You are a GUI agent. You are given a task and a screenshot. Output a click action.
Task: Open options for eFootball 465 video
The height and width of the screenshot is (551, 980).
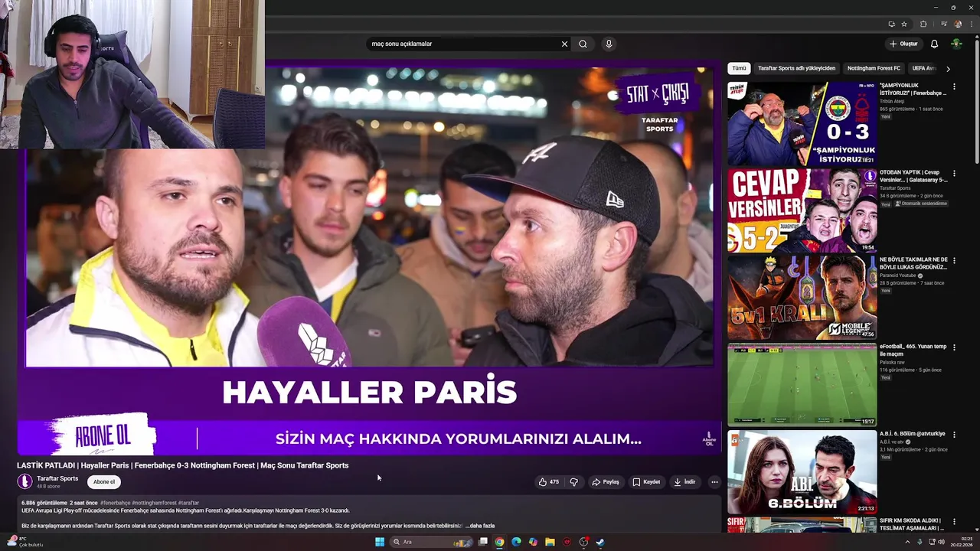(x=954, y=347)
